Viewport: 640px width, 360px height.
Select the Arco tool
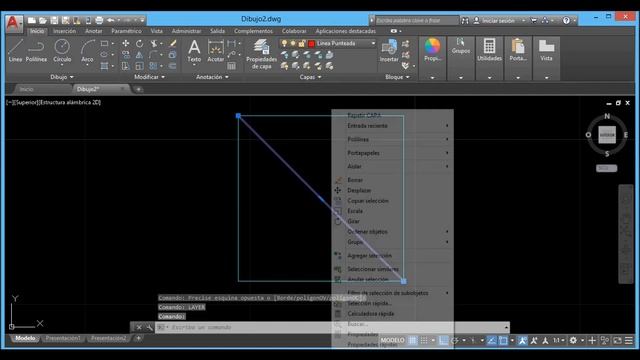87,51
